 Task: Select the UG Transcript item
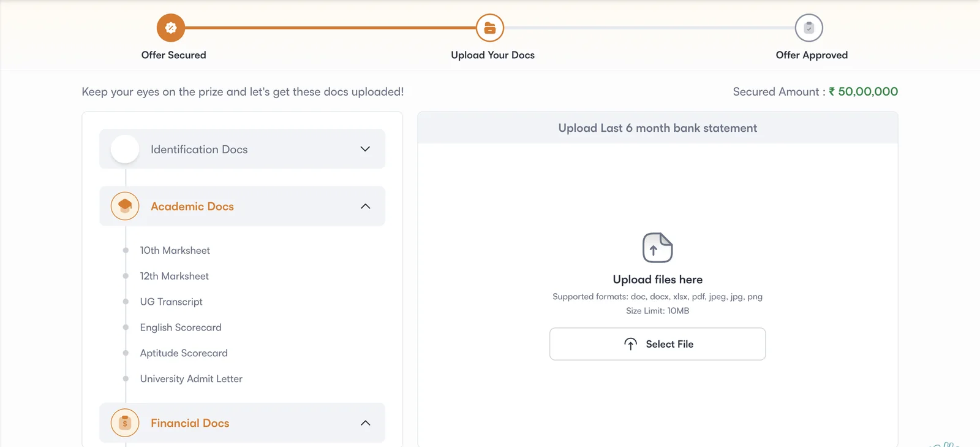(171, 302)
